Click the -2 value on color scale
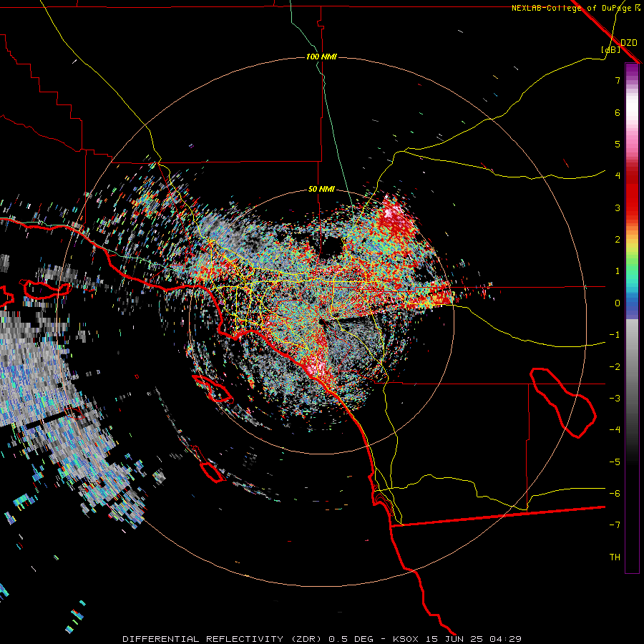The image size is (644, 644). tap(615, 367)
